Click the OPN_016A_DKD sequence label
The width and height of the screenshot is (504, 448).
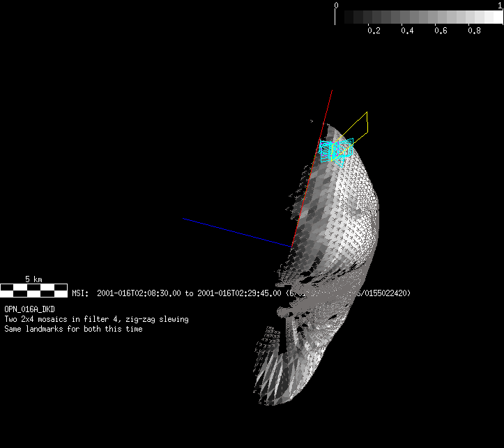click(30, 309)
